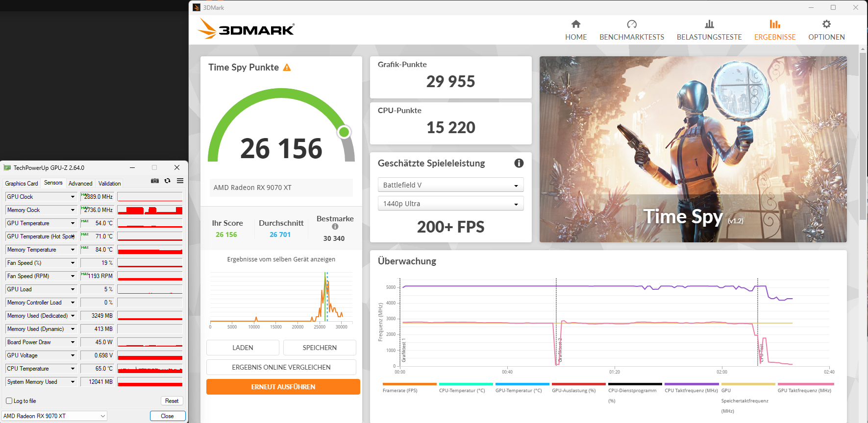Open Benchmarktests gauge icon

(632, 24)
